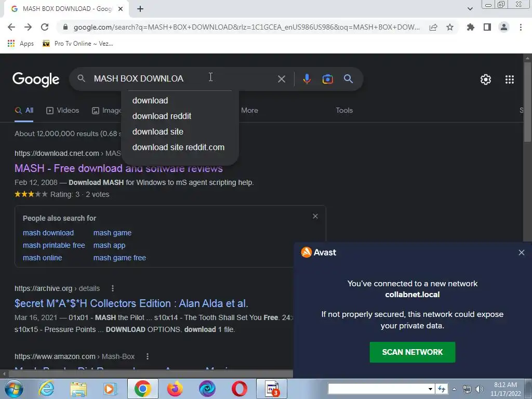
Task: Open MASH Free download cnet result
Action: click(118, 168)
